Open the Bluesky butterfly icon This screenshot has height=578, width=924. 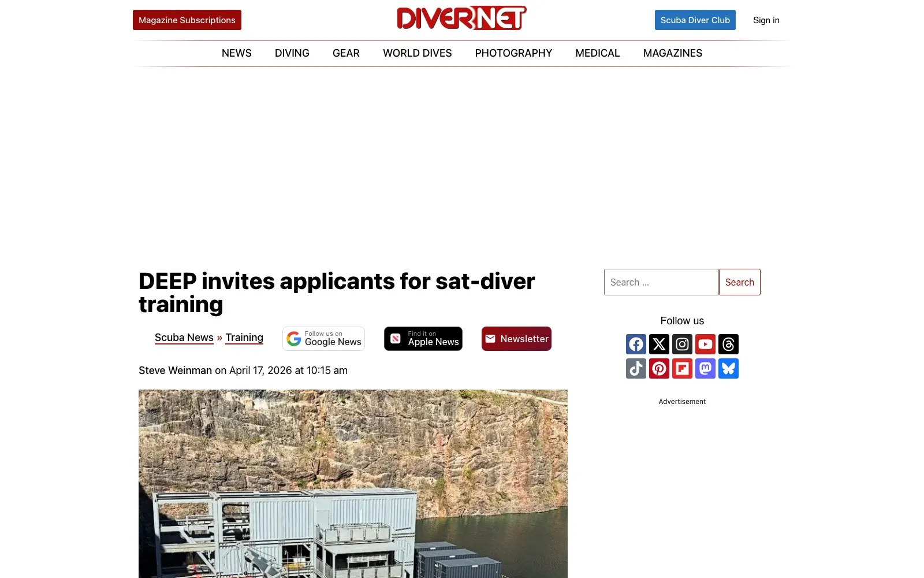click(x=728, y=369)
